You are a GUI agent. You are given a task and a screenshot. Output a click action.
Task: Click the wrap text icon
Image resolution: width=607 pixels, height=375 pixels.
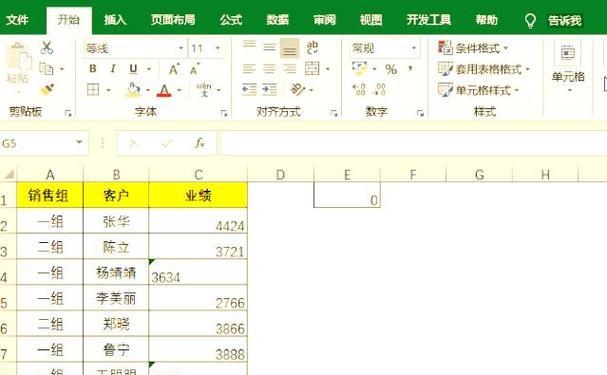312,48
